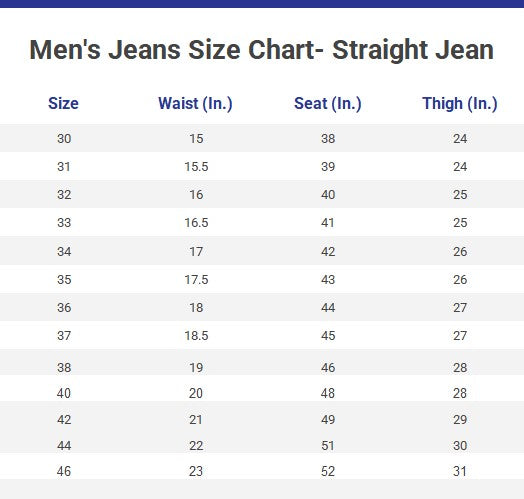Select size 30 in the Size column
The width and height of the screenshot is (524, 499).
point(64,138)
